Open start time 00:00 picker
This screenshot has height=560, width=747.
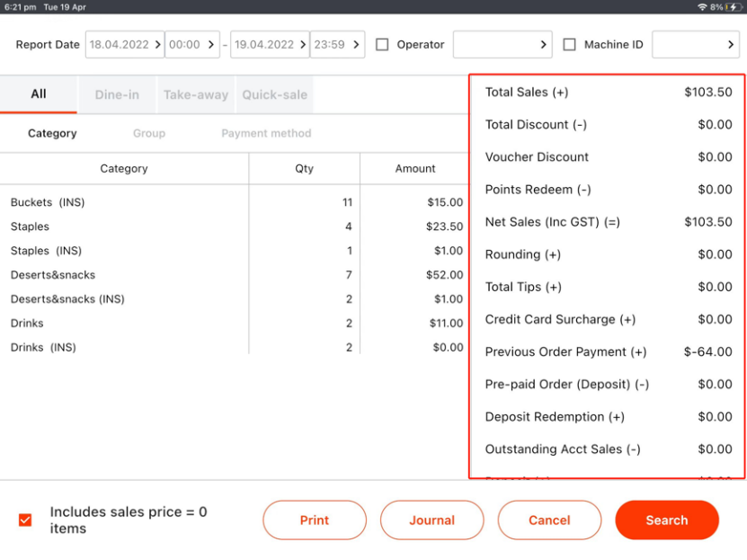(x=191, y=44)
